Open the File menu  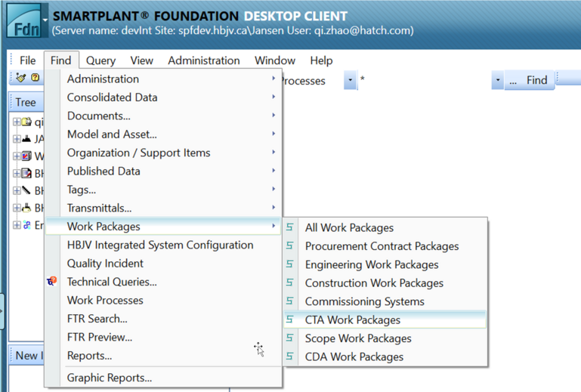[28, 60]
